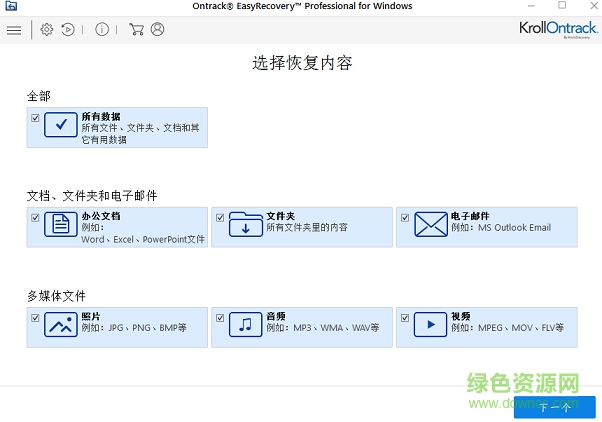Click the 文件夹 title text

[x=281, y=216]
